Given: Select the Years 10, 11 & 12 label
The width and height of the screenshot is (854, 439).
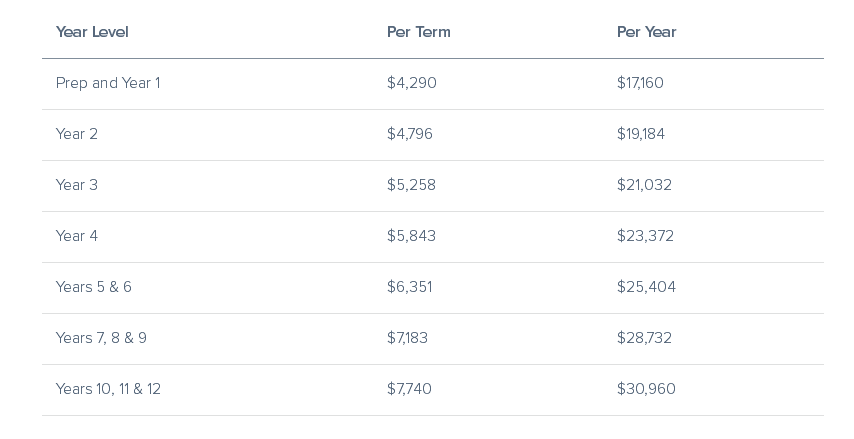Looking at the screenshot, I should tap(108, 389).
